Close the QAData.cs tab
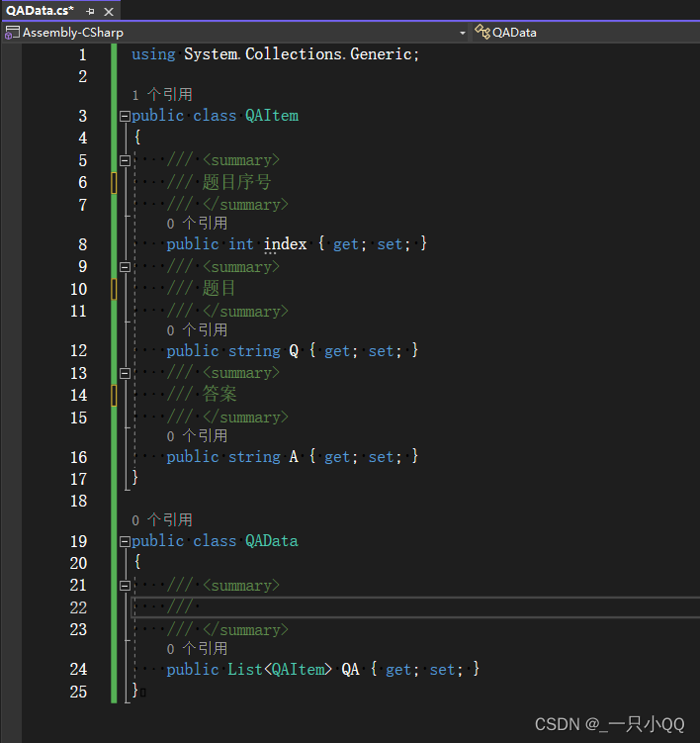 coord(108,11)
